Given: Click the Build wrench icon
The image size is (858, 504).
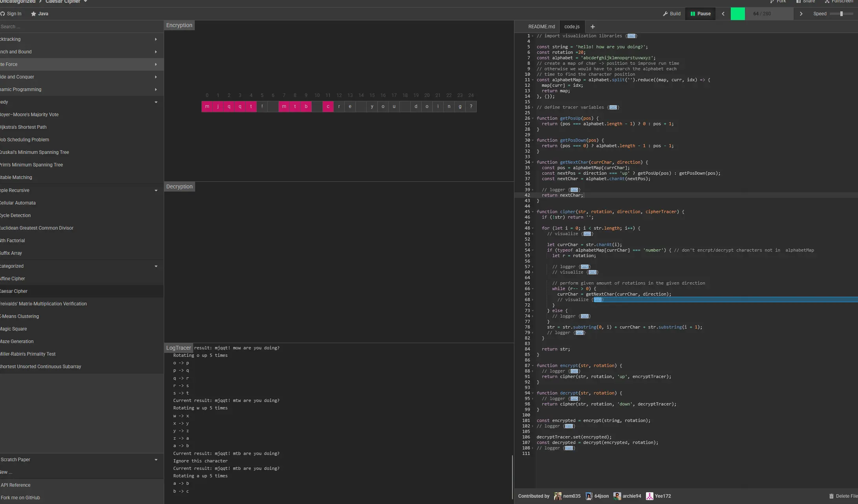Looking at the screenshot, I should click(x=665, y=14).
